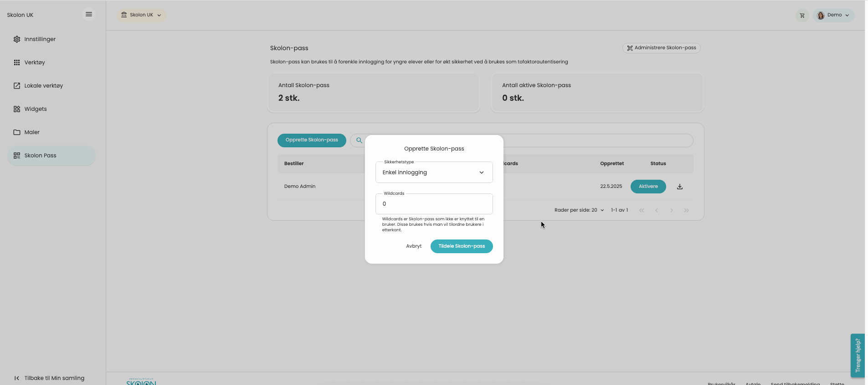This screenshot has height=385, width=868.
Task: Jump to first page arrow
Action: point(642,210)
